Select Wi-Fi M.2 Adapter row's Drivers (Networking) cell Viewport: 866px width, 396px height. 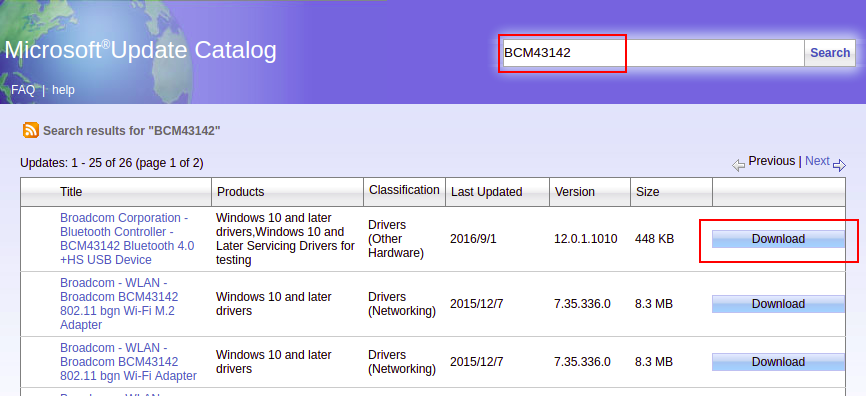(402, 304)
